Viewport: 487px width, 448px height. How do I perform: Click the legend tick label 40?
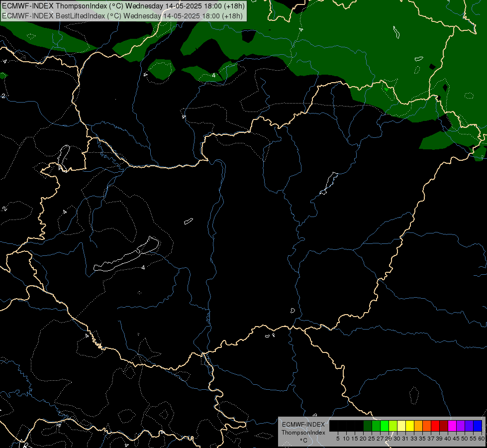point(448,439)
